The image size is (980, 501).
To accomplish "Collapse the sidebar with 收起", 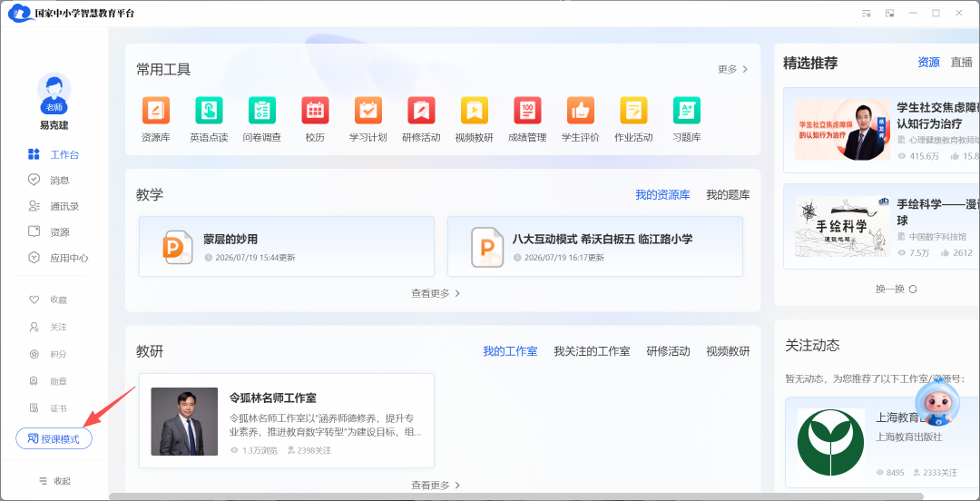I will pyautogui.click(x=54, y=481).
